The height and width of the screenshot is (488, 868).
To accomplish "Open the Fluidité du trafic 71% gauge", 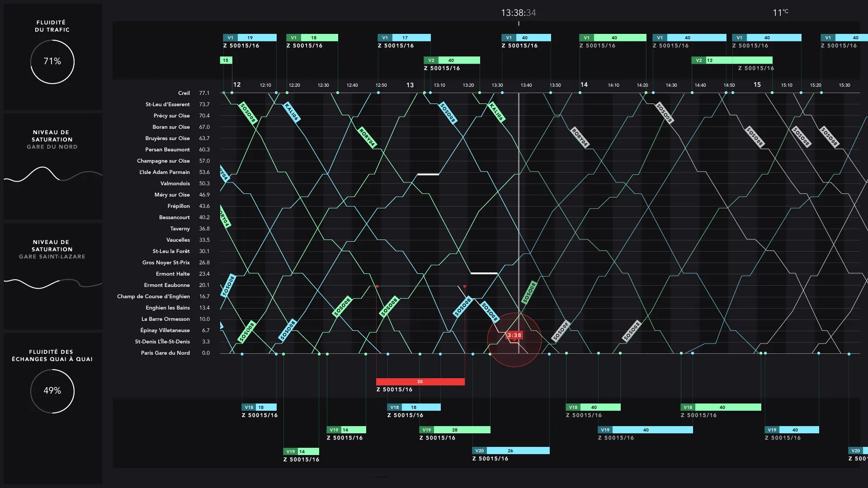I will pos(52,61).
